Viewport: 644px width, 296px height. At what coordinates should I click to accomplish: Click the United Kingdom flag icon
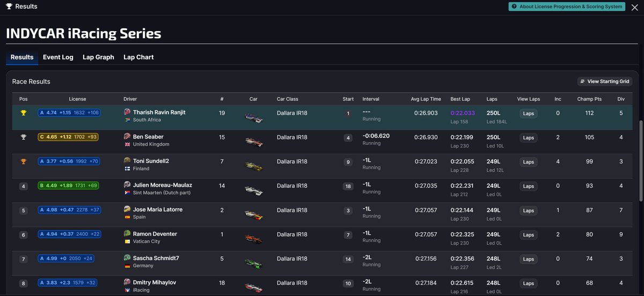pyautogui.click(x=127, y=144)
